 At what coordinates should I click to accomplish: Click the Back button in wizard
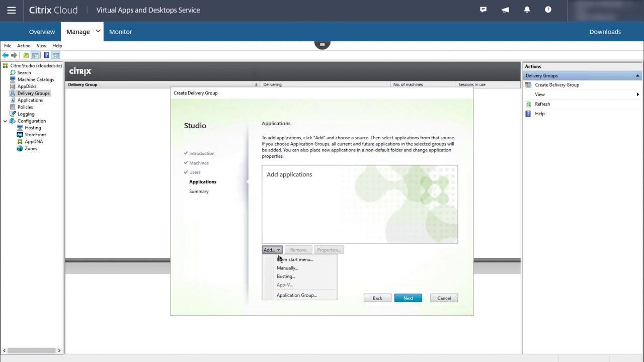click(377, 298)
